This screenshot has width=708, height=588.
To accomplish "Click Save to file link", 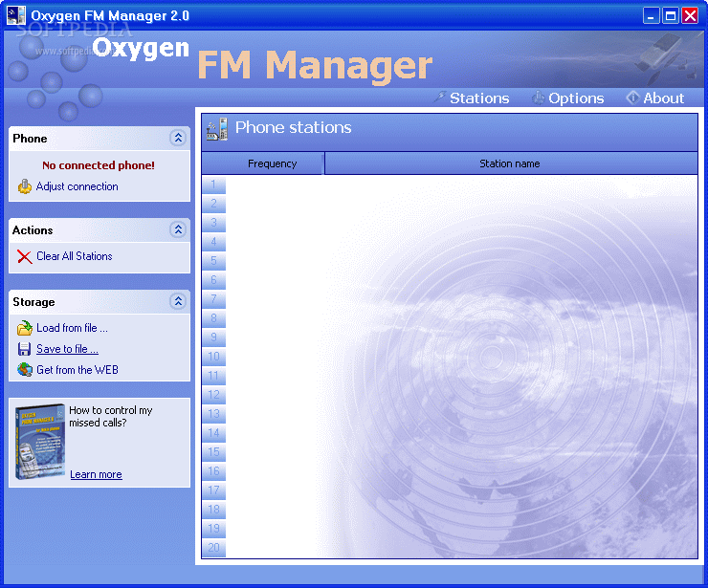I will [x=67, y=349].
